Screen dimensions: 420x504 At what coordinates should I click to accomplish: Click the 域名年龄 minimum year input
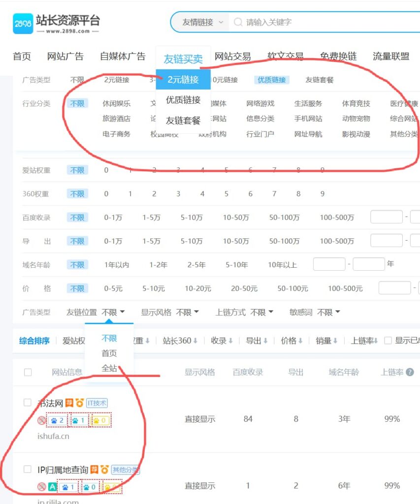tap(329, 264)
